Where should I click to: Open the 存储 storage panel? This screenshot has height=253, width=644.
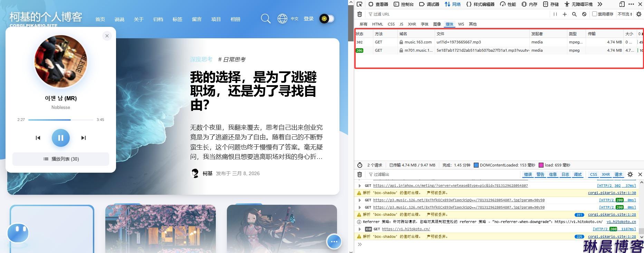tap(551, 4)
